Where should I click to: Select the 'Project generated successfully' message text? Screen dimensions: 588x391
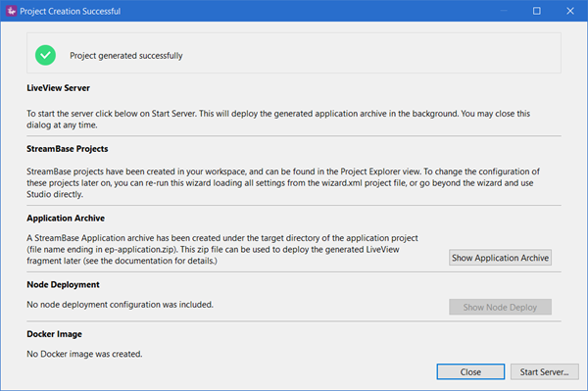pyautogui.click(x=126, y=56)
